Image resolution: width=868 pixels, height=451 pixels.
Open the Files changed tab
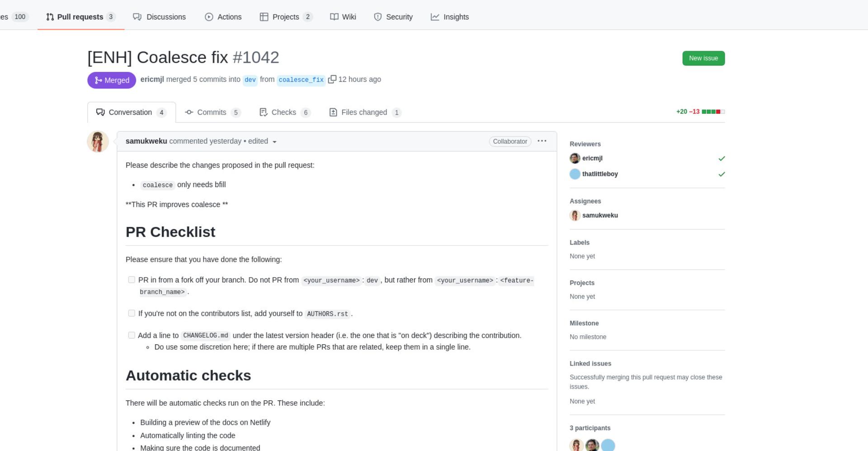point(365,113)
